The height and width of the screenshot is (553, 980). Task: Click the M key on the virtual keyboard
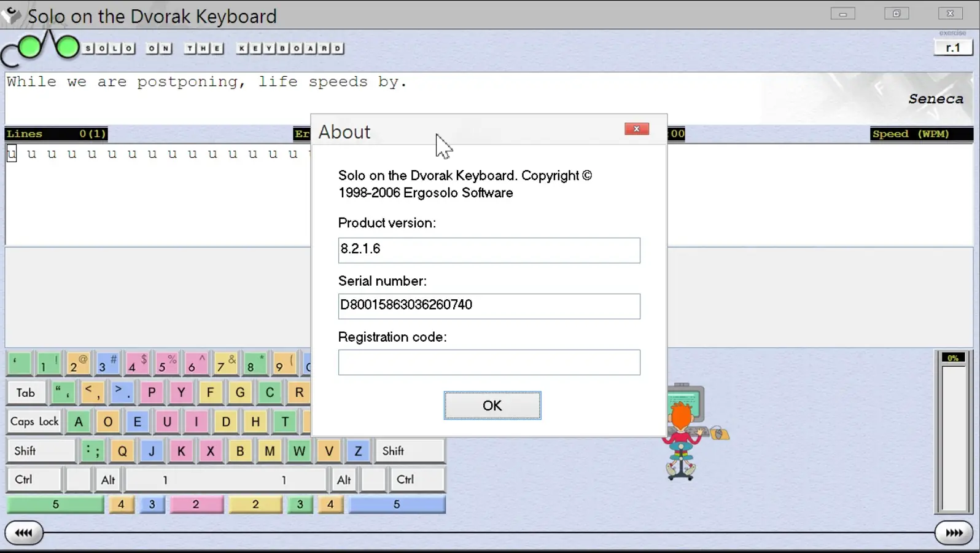270,451
